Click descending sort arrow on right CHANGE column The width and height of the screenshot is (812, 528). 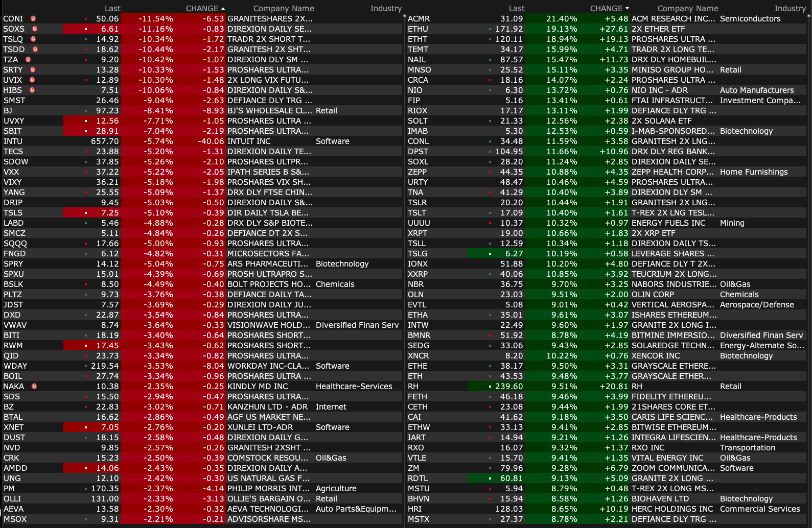point(627,9)
